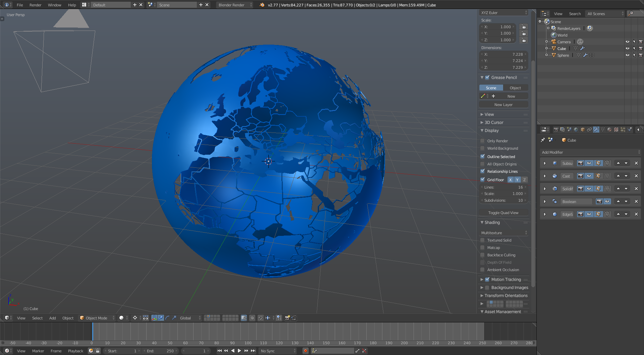Toggle proportional editing icon in viewport header

(x=252, y=318)
